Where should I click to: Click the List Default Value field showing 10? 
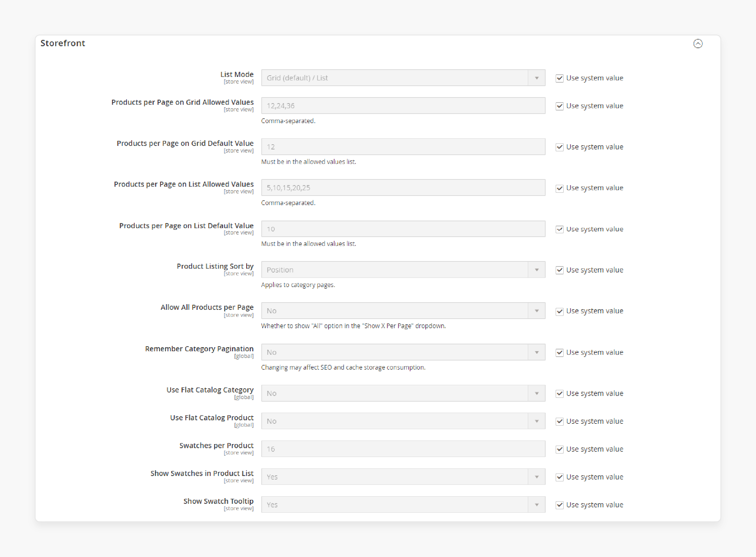point(403,229)
